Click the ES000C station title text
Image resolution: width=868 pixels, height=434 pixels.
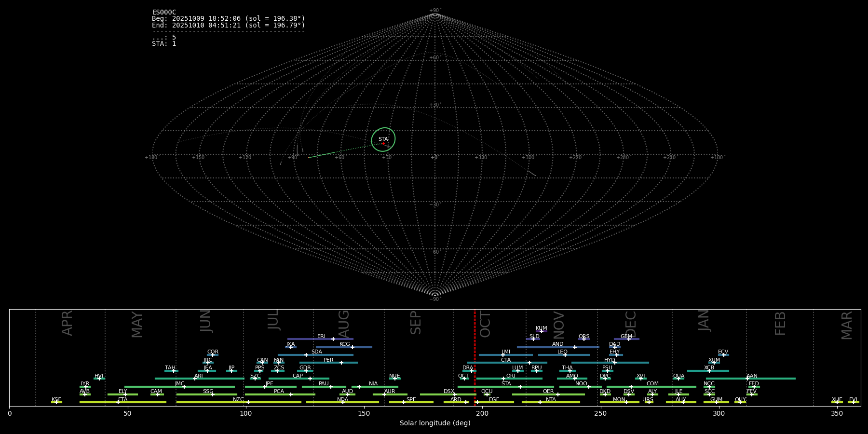click(164, 13)
